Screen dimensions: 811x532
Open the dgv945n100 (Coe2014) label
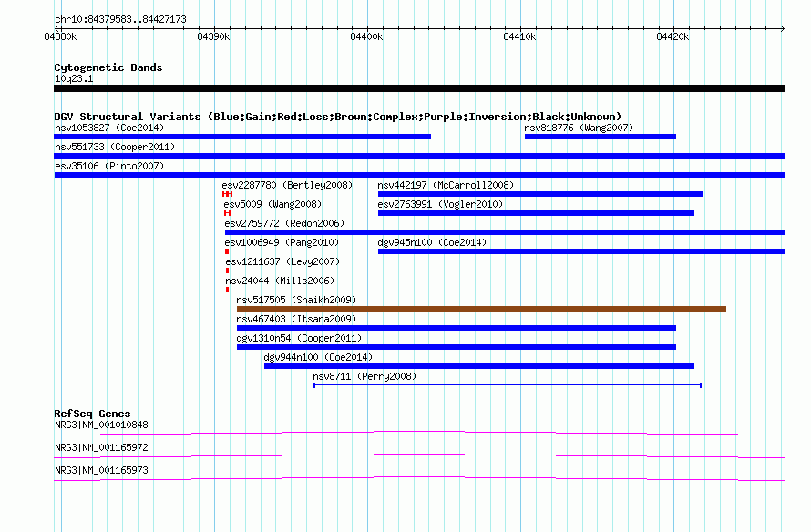click(x=432, y=242)
